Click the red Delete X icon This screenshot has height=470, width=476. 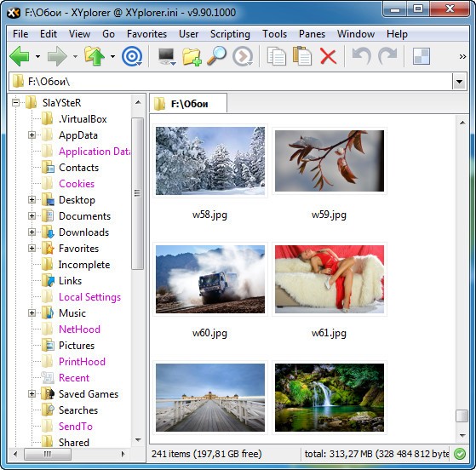(x=328, y=56)
